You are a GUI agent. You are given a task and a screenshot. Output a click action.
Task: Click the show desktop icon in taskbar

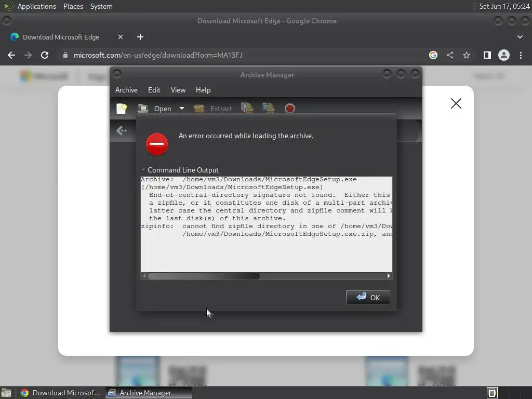pos(6,393)
